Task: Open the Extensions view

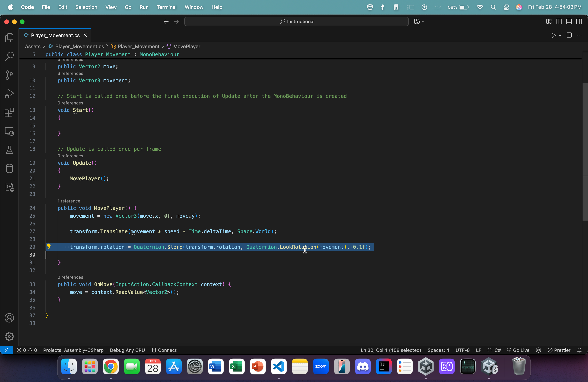Action: coord(9,112)
